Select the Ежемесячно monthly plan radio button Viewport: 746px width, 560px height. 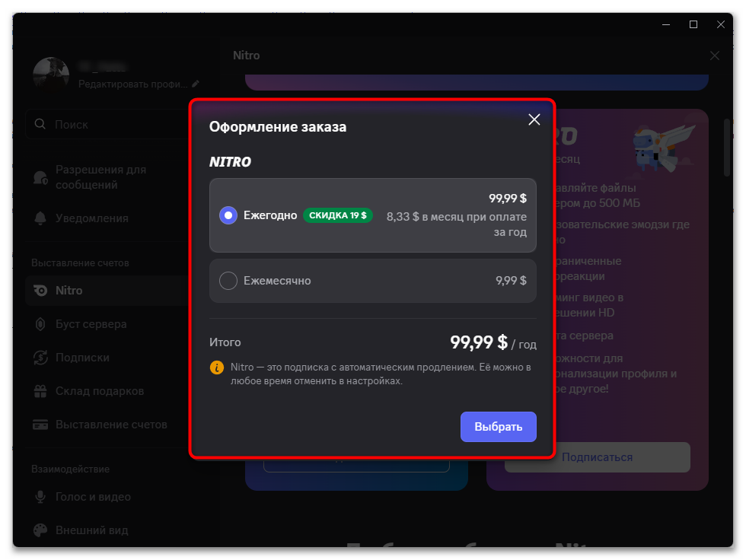[x=228, y=281]
